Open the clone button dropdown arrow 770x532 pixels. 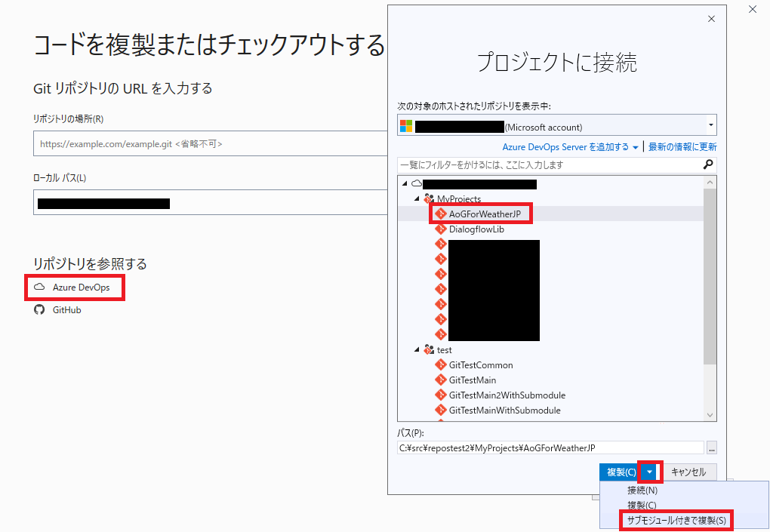coord(650,471)
